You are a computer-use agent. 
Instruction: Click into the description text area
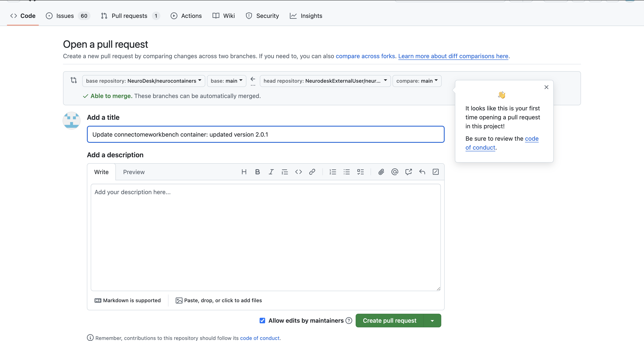(266, 237)
